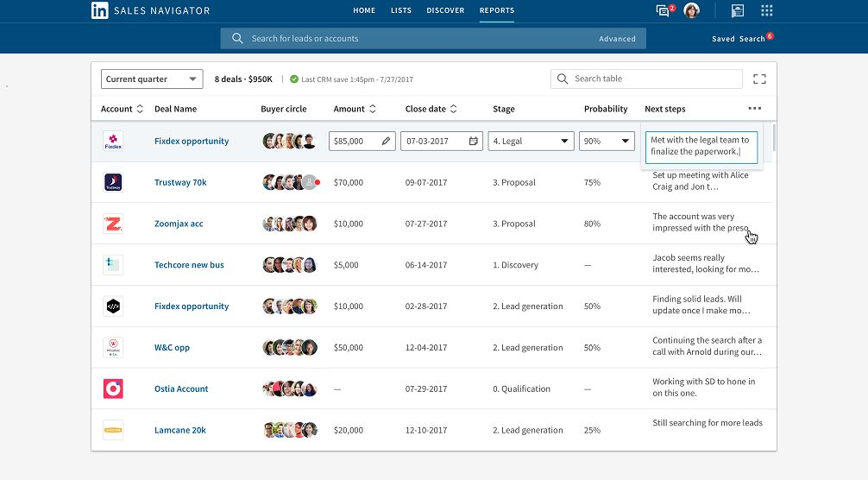Go to the LISTS tab
The height and width of the screenshot is (480, 868).
pyautogui.click(x=401, y=10)
